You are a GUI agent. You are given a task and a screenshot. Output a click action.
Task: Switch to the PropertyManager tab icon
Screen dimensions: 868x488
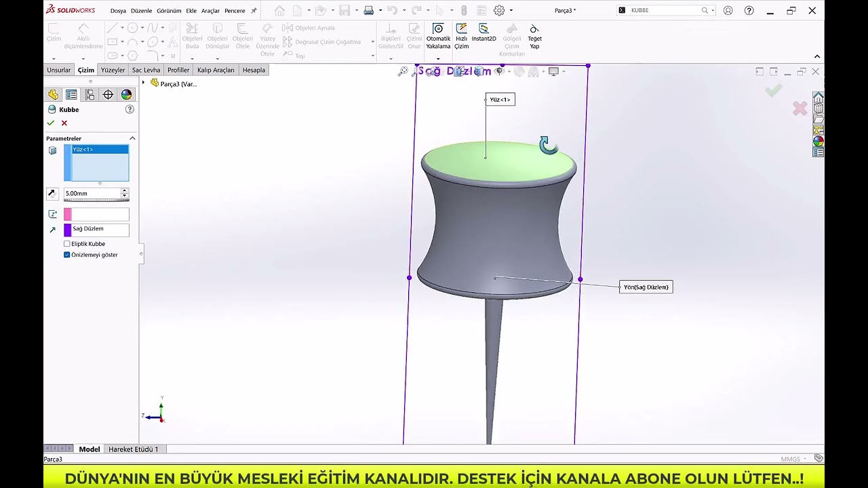point(71,95)
